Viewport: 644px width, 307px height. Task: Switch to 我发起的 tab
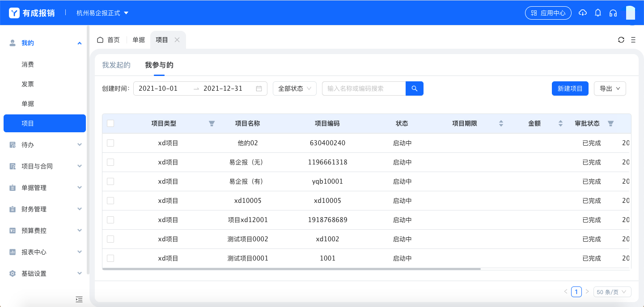coord(116,65)
